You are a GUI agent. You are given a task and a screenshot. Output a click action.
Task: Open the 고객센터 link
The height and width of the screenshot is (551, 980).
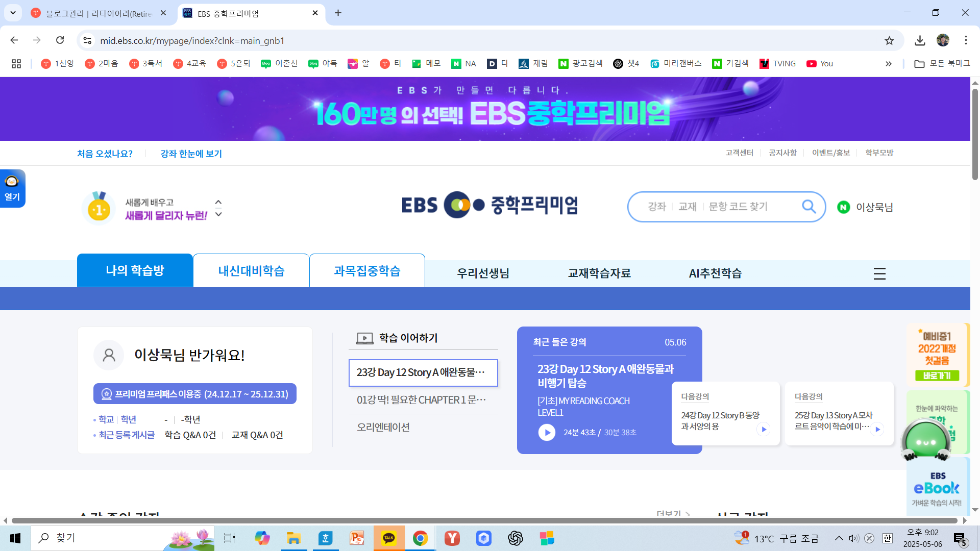(x=739, y=153)
